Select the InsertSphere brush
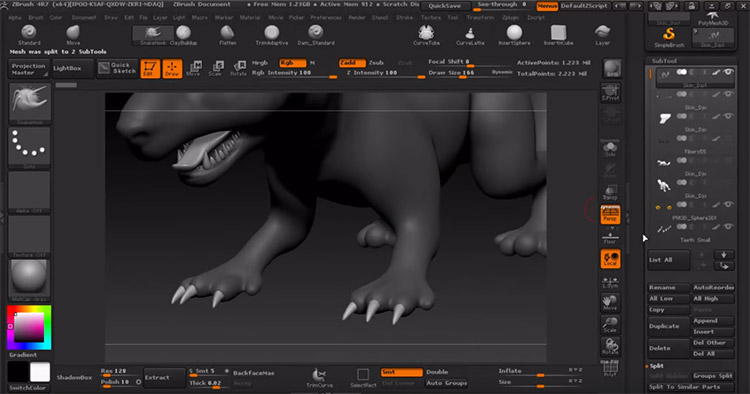The height and width of the screenshot is (394, 750). [x=514, y=35]
